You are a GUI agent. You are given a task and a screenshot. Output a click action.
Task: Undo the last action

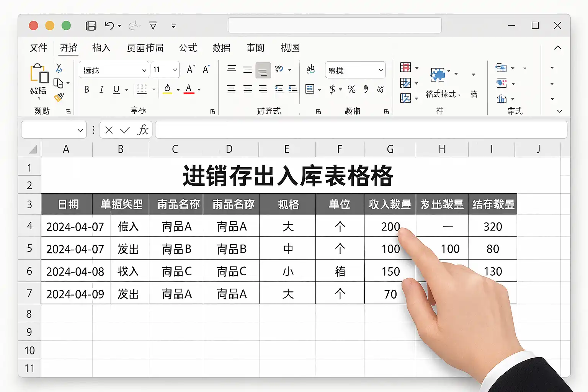coord(109,26)
